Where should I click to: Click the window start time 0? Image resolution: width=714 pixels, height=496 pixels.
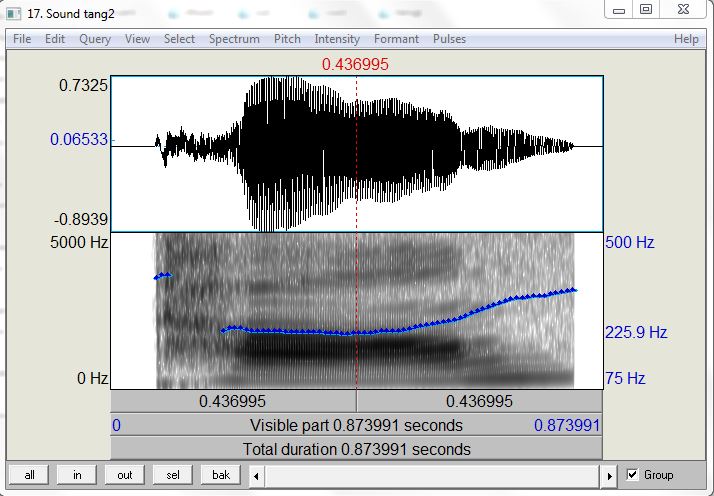[x=117, y=425]
